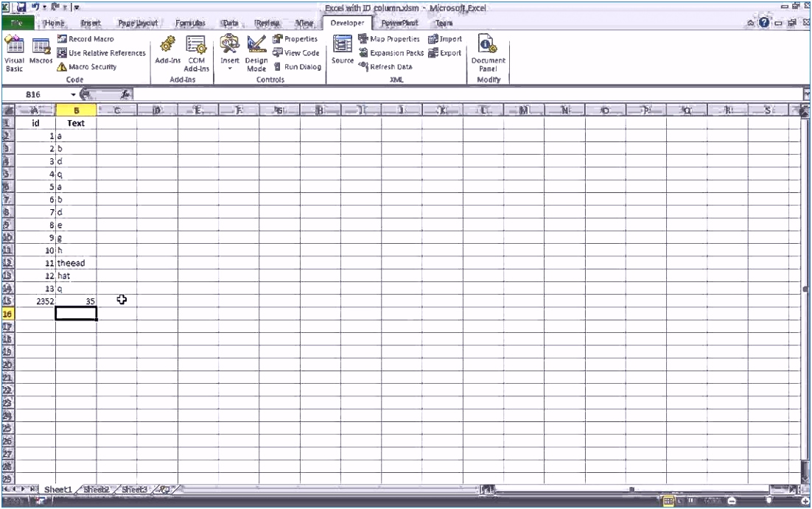
Task: Select column B header
Action: (76, 110)
